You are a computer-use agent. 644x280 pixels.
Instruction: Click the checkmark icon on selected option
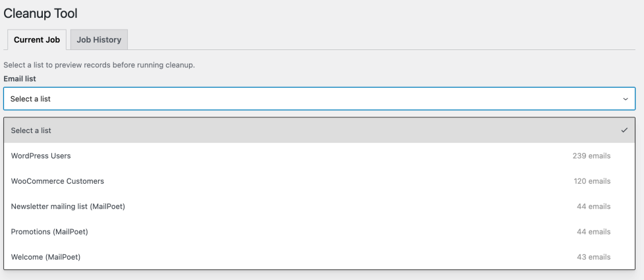[x=624, y=130]
